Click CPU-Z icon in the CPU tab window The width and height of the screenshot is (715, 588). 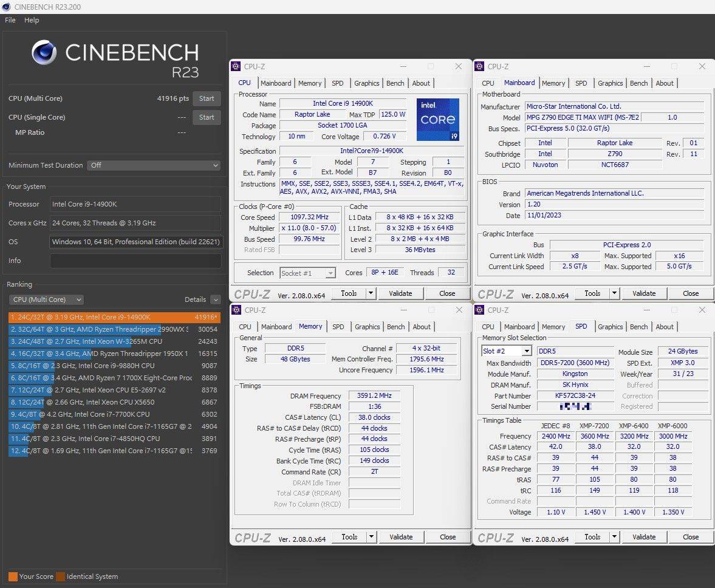pyautogui.click(x=236, y=66)
